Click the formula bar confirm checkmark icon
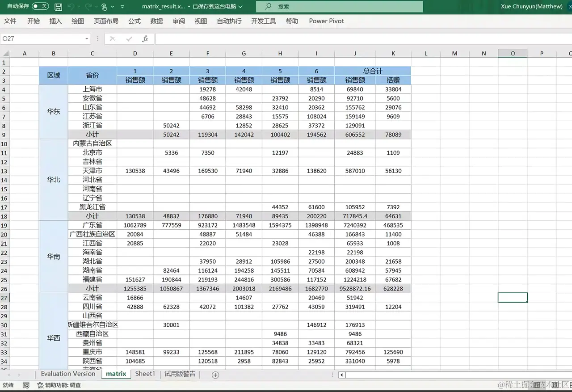572x392 pixels. tap(129, 39)
